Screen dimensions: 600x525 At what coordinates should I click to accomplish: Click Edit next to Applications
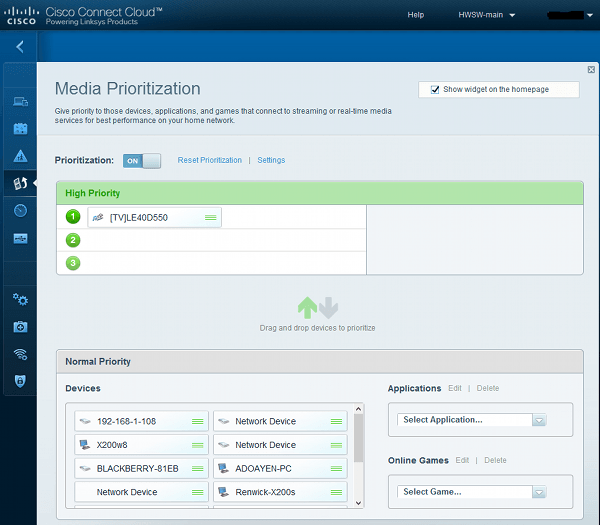click(455, 388)
